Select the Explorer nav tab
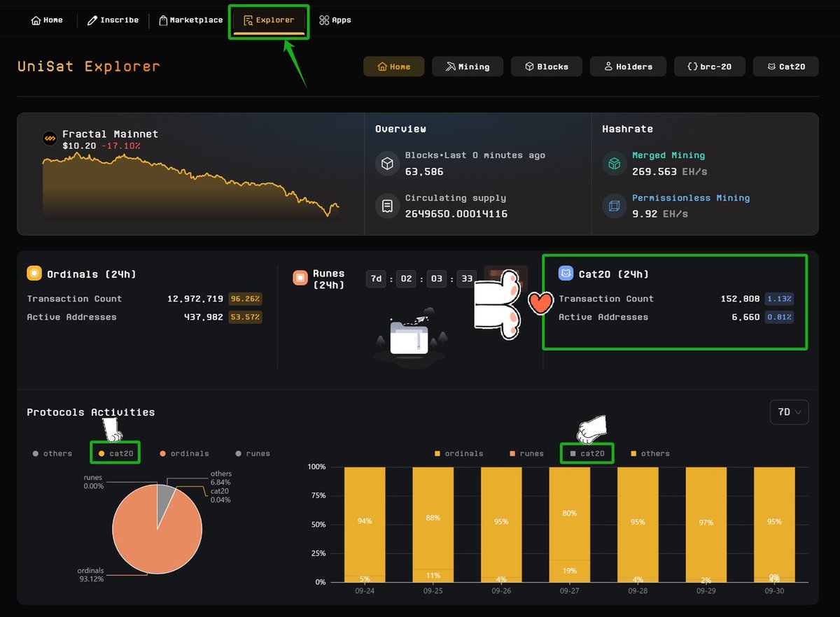840x617 pixels. pos(269,20)
